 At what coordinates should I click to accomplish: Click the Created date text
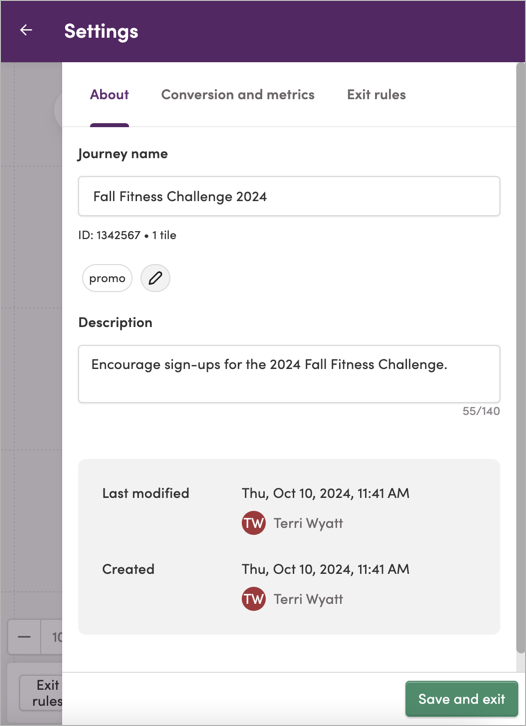326,569
